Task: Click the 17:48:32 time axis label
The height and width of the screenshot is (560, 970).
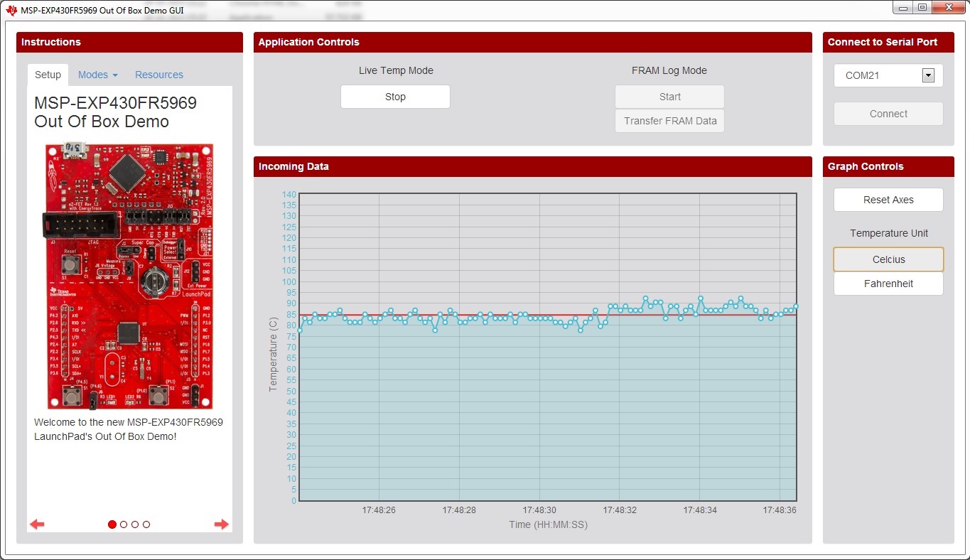Action: 620,510
